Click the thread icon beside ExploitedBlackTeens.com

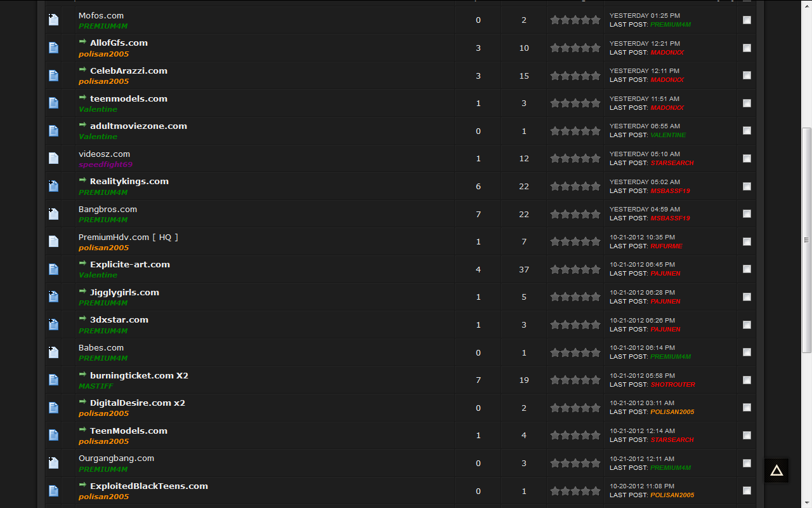53,491
